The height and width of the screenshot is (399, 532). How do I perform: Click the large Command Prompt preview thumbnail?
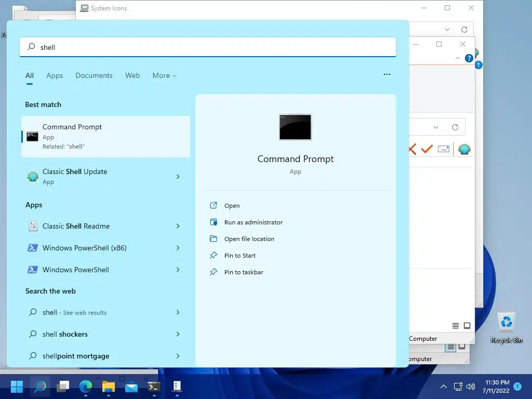point(295,127)
